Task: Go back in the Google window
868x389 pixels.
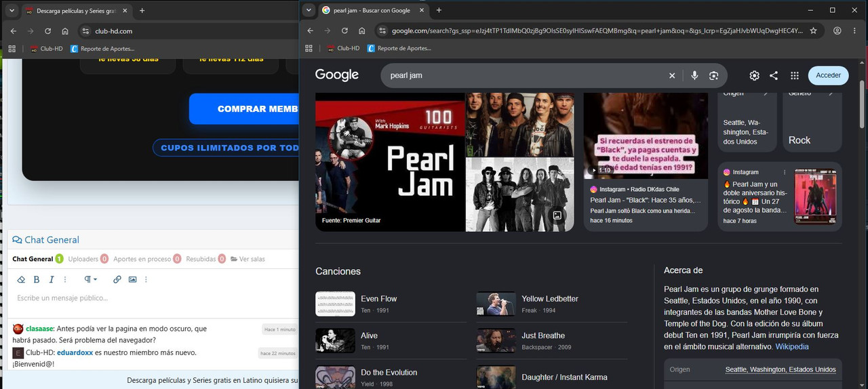Action: pyautogui.click(x=310, y=30)
